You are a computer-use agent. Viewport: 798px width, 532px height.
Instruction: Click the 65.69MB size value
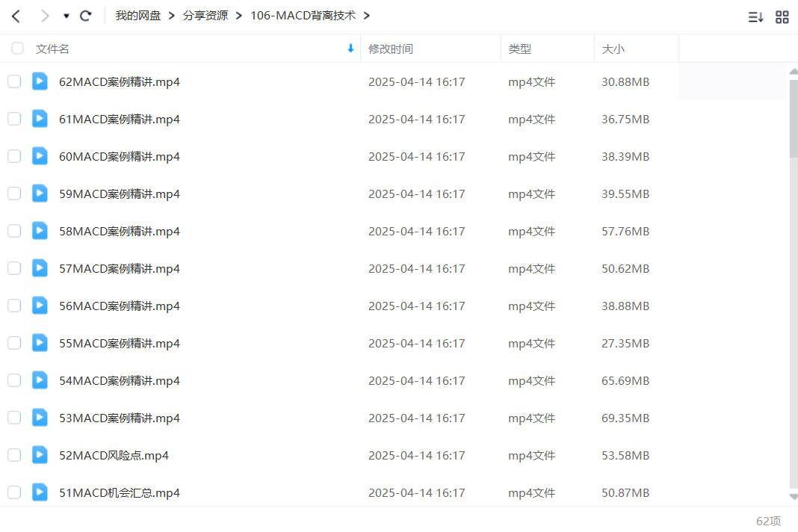[x=625, y=381]
